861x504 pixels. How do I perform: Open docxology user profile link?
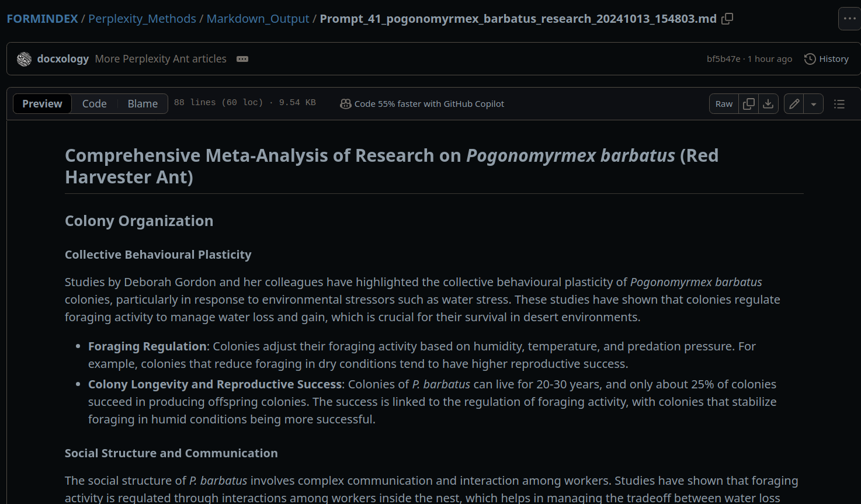63,59
